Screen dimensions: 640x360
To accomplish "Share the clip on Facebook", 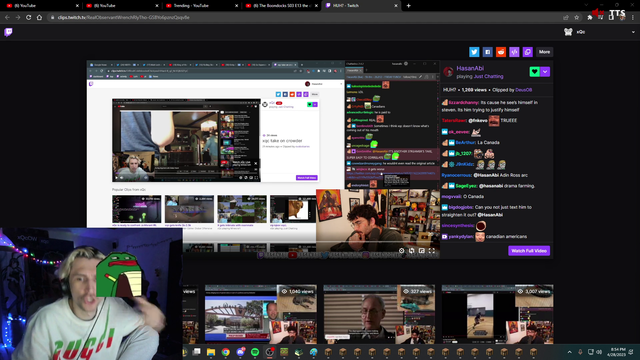I will pyautogui.click(x=487, y=52).
